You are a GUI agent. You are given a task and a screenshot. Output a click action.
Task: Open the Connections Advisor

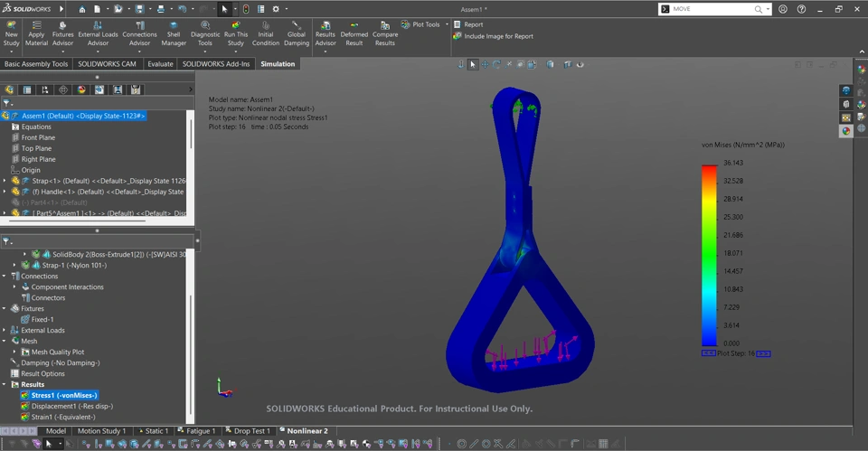pos(139,33)
